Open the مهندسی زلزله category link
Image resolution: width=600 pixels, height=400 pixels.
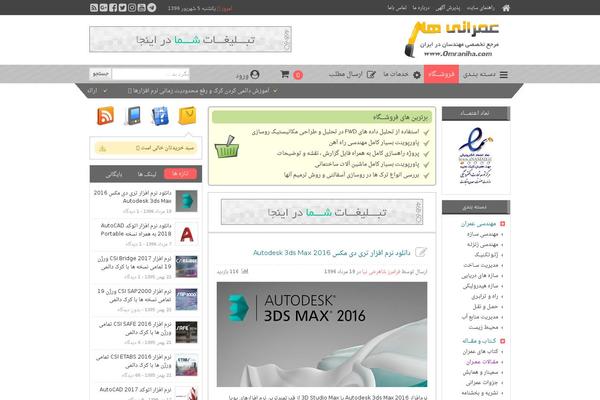click(x=482, y=244)
